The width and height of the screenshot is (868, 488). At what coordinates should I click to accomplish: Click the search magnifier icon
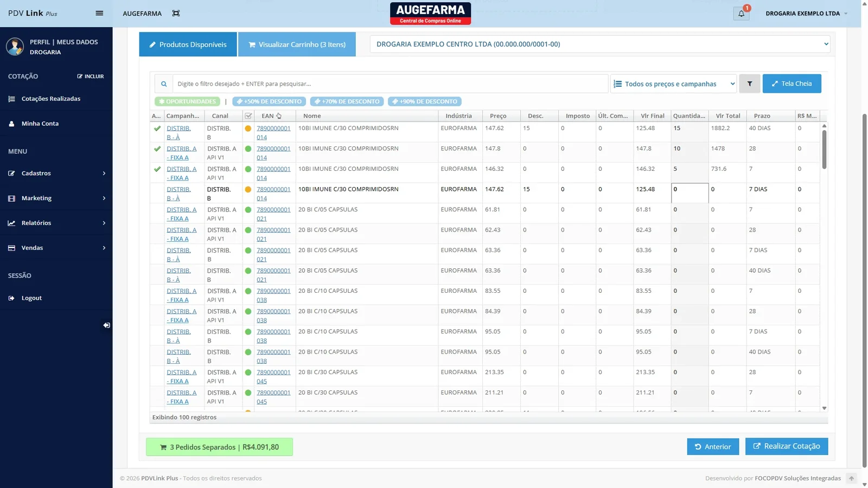(x=164, y=84)
